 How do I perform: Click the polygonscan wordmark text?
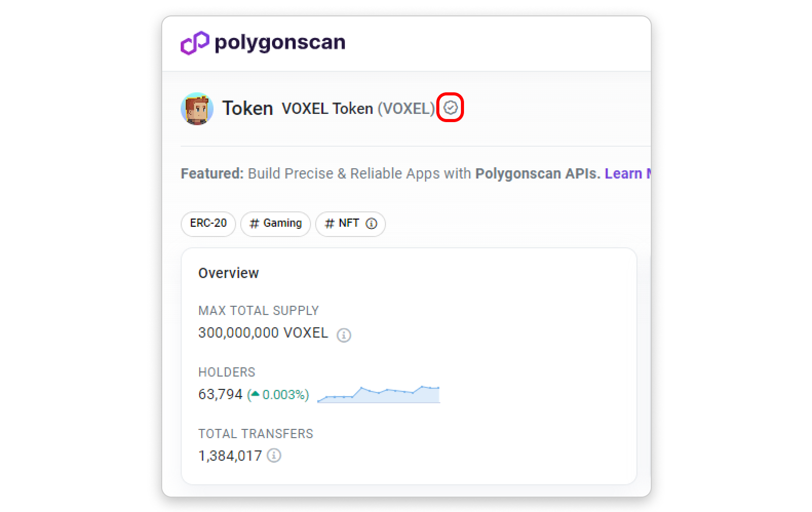(x=280, y=43)
